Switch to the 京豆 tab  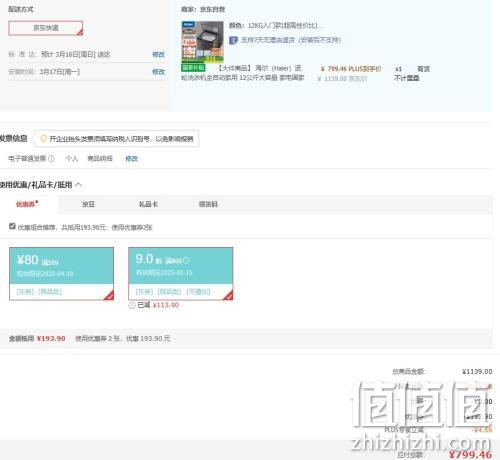pyautogui.click(x=88, y=204)
